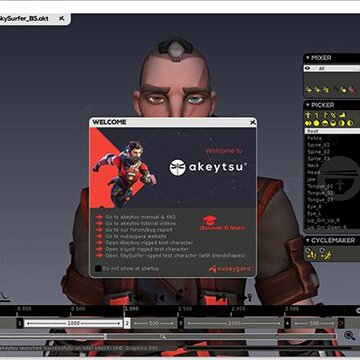Collapse the CYCLEMAKER panel
Image resolution: width=360 pixels, height=360 pixels.
click(x=308, y=240)
